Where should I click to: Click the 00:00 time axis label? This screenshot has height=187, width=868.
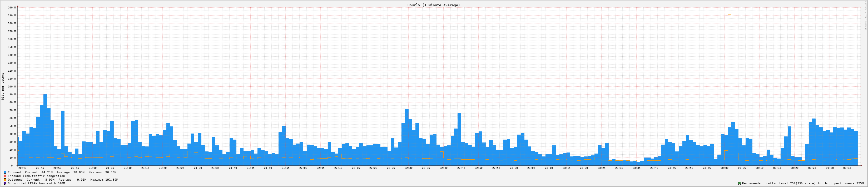pos(724,168)
